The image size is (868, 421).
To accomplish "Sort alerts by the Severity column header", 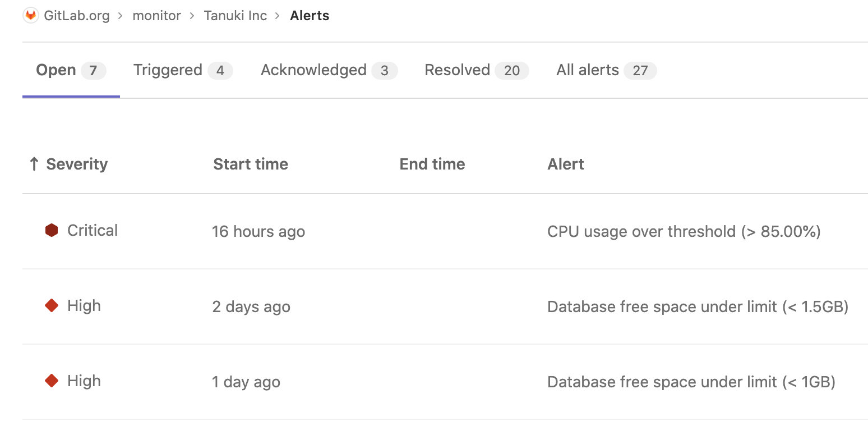I will pyautogui.click(x=77, y=163).
